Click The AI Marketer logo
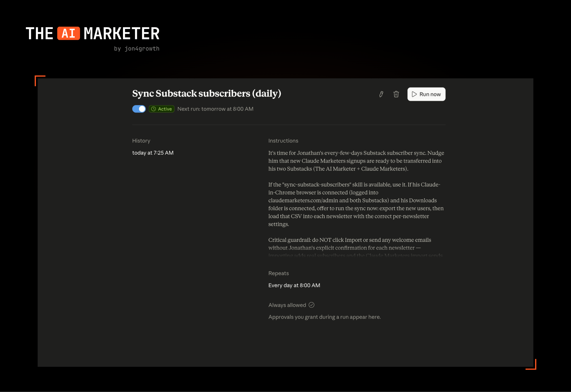This screenshot has width=571, height=392. point(93,34)
